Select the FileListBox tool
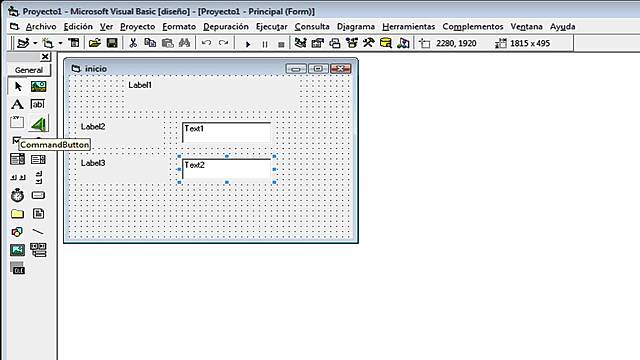Viewport: 640px width, 360px height. point(38,213)
